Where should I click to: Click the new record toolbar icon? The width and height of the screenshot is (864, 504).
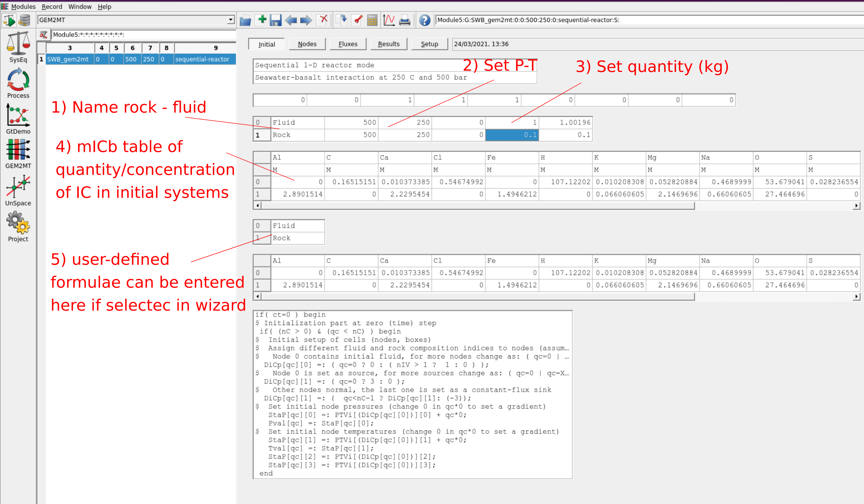tap(262, 20)
